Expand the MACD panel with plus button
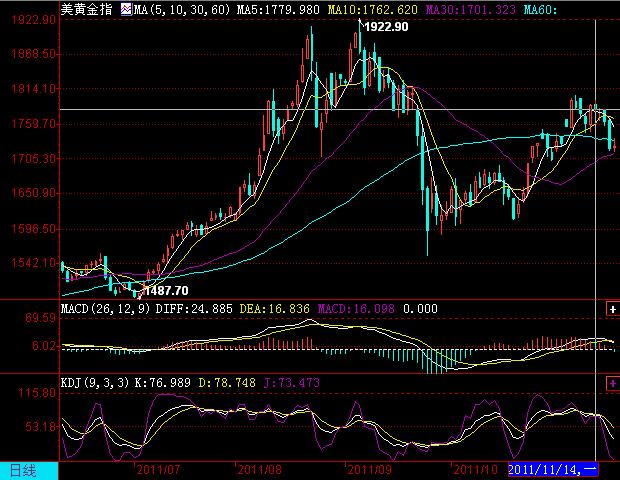This screenshot has height=480, width=620. pyautogui.click(x=613, y=309)
